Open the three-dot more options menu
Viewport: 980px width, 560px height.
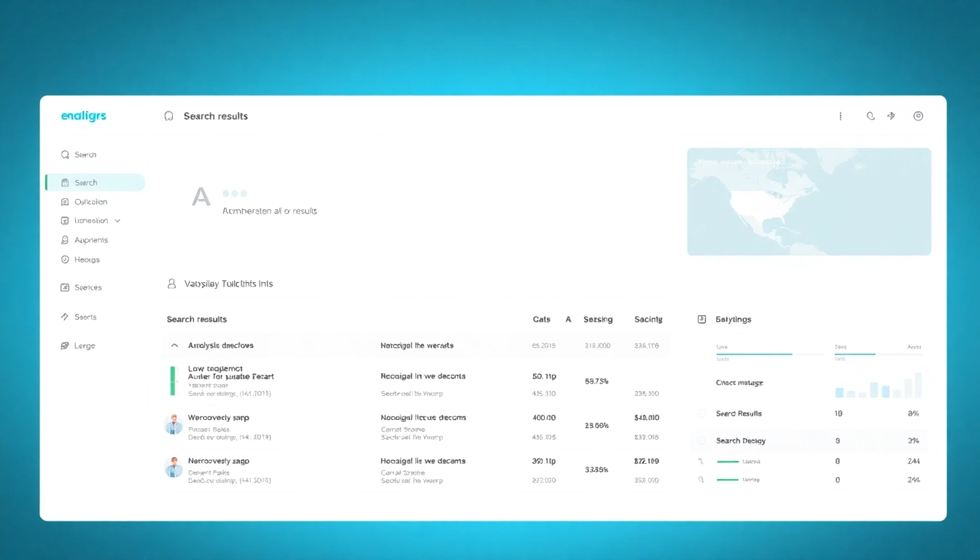[x=841, y=116]
